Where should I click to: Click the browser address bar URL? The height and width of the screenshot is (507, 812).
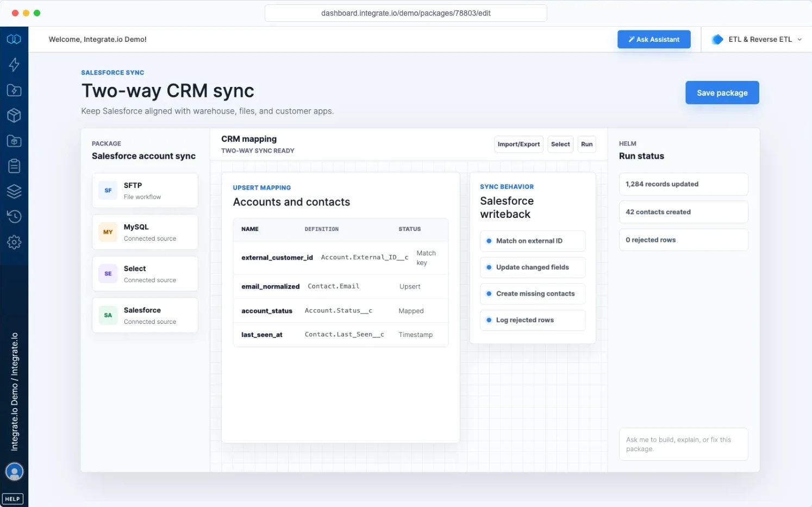click(x=405, y=13)
